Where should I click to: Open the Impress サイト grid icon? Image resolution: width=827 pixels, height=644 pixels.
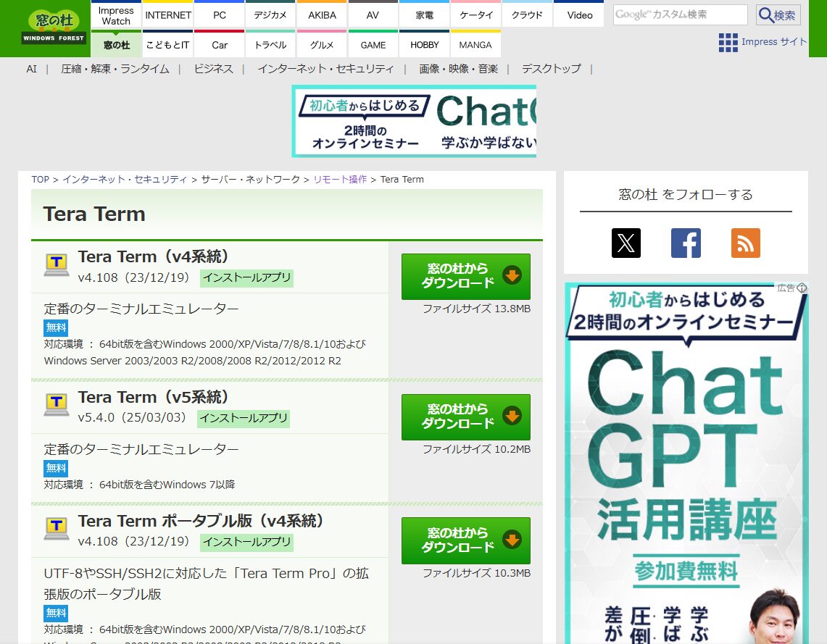(727, 43)
